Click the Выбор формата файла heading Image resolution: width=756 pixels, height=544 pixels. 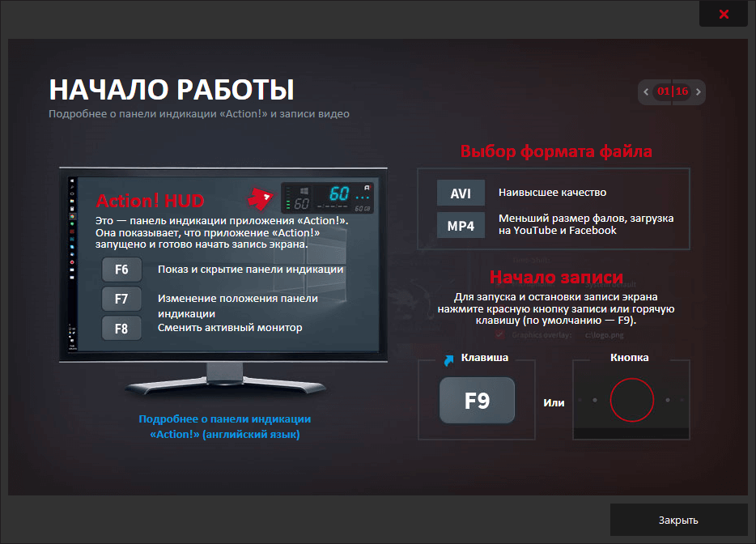[x=556, y=151]
